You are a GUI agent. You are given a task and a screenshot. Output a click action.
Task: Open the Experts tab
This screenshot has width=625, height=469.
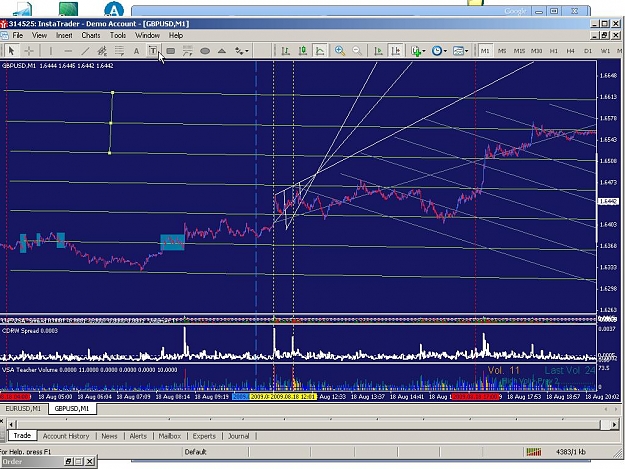coord(204,436)
